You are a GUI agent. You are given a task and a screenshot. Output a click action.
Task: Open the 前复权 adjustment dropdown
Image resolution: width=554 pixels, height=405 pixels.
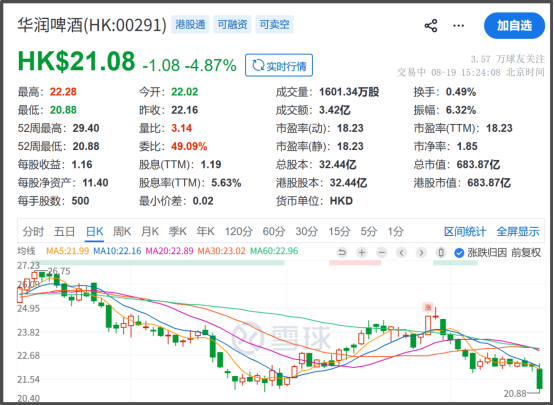click(x=526, y=253)
